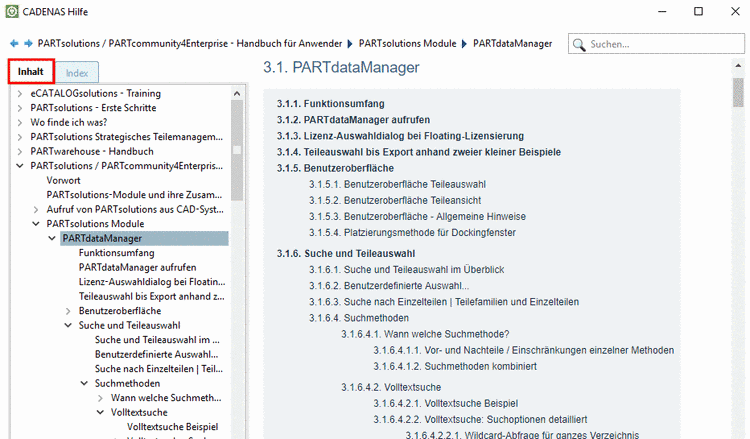Collapse the Volltextsuche tree node

pos(100,412)
